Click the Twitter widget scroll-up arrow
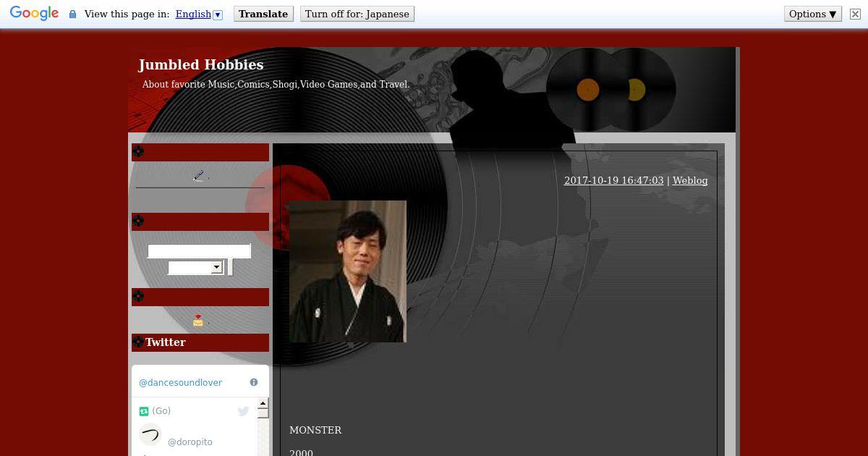 pos(263,402)
